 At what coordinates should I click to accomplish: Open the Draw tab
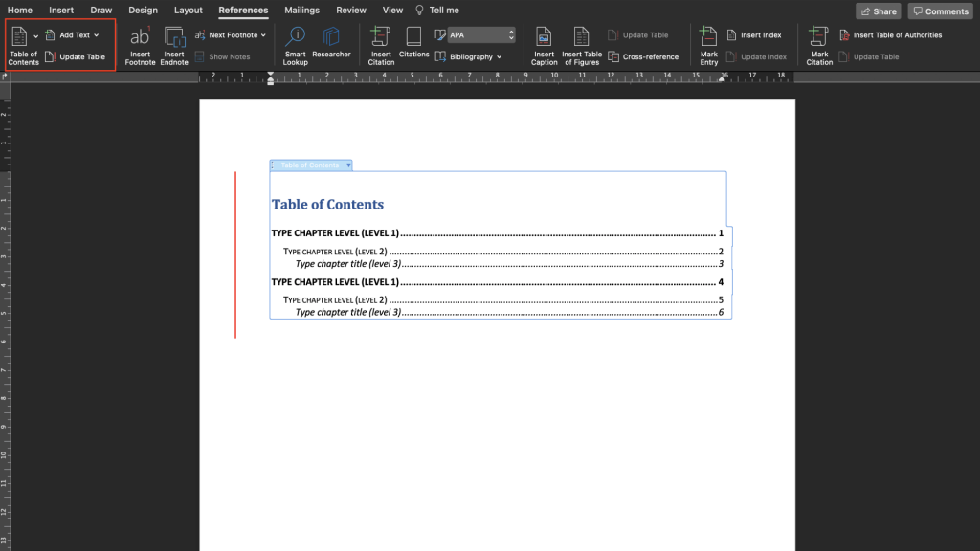click(x=101, y=10)
